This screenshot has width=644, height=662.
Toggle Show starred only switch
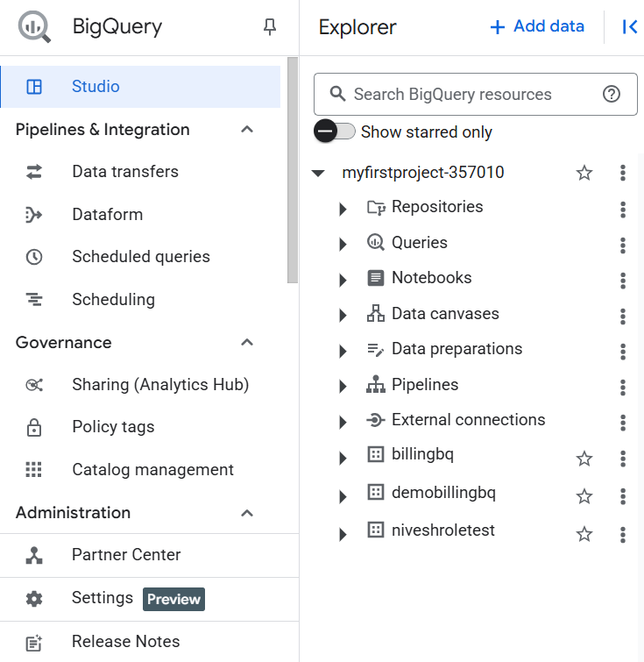click(335, 132)
